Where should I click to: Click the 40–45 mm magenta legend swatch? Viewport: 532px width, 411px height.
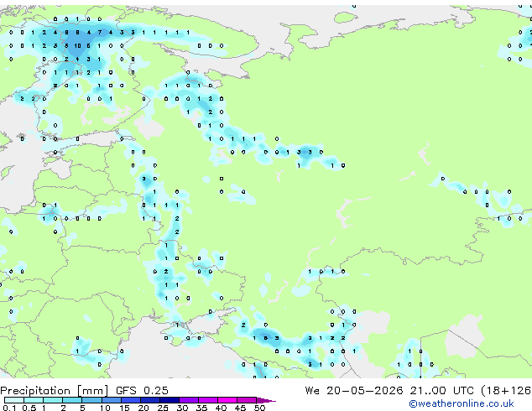227,400
